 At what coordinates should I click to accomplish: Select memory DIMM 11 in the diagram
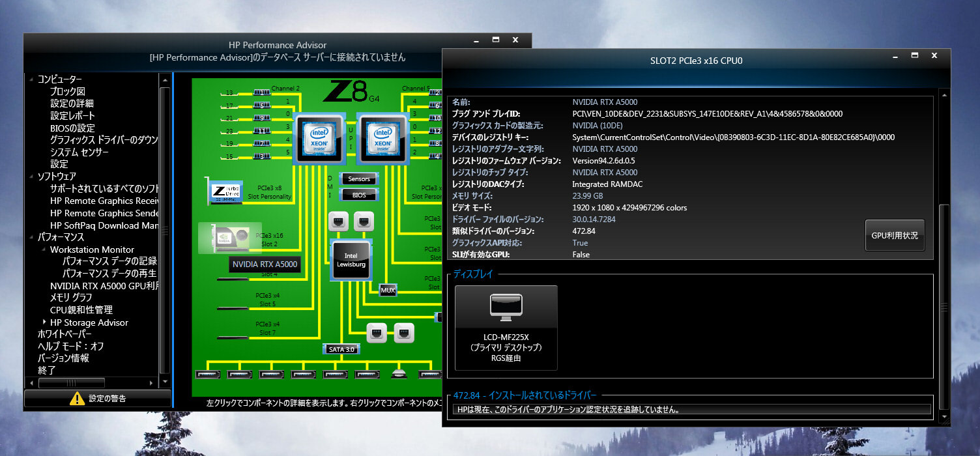[261, 131]
